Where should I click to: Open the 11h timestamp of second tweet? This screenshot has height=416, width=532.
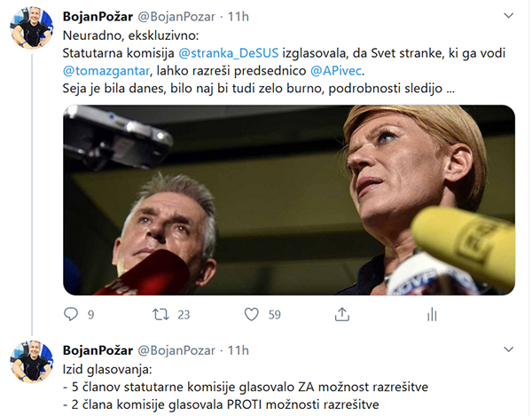(239, 350)
